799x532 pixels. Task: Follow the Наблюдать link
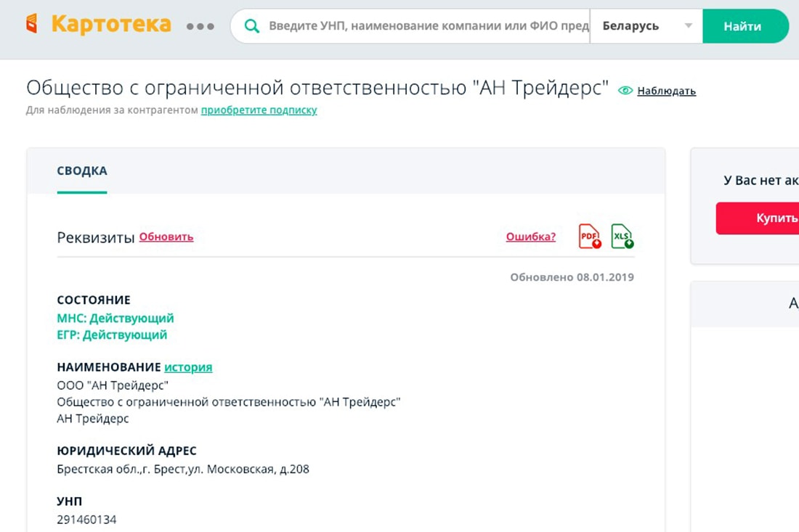point(666,91)
